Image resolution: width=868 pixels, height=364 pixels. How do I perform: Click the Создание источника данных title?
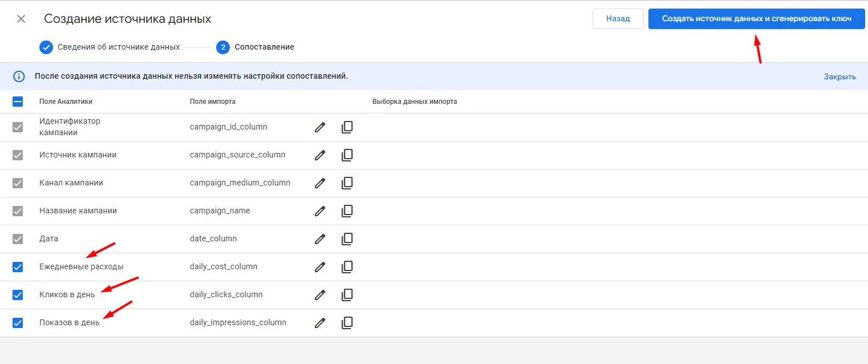point(128,19)
